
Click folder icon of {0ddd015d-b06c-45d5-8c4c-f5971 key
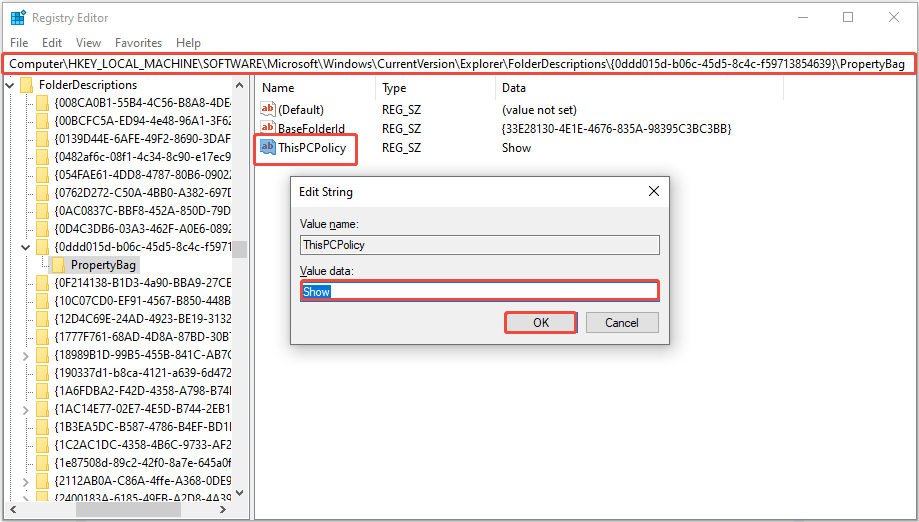[x=43, y=247]
